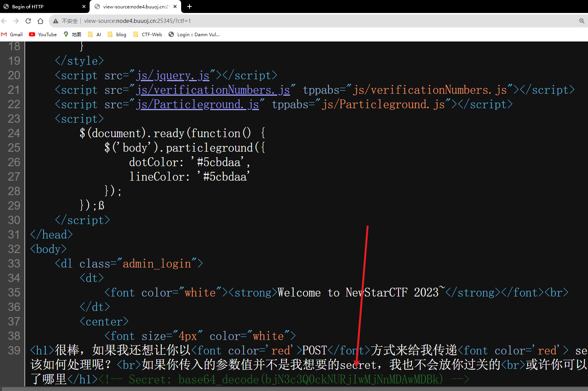Reload the page with the refresh icon
The width and height of the screenshot is (588, 391).
[x=28, y=21]
